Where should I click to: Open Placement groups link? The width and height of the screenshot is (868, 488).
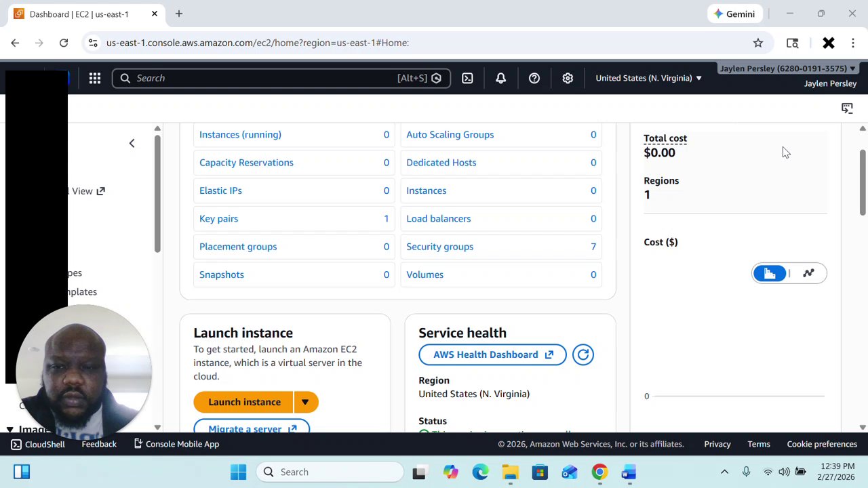point(238,247)
